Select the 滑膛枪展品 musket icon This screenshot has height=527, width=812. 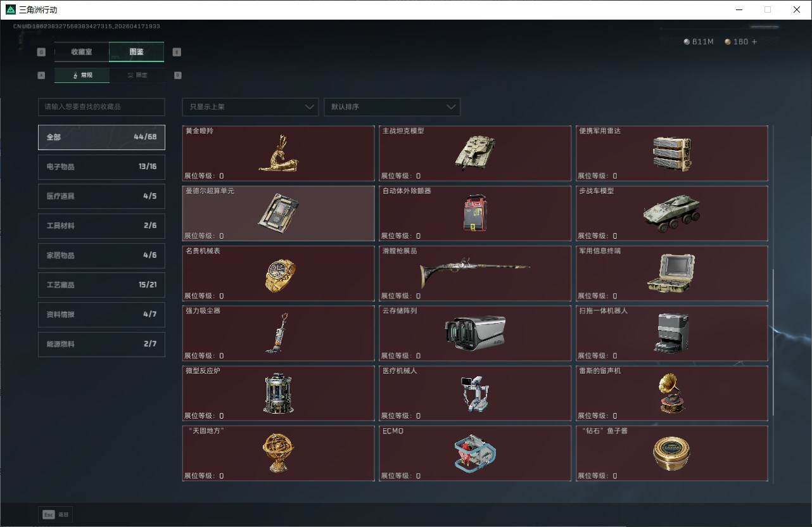[474, 272]
